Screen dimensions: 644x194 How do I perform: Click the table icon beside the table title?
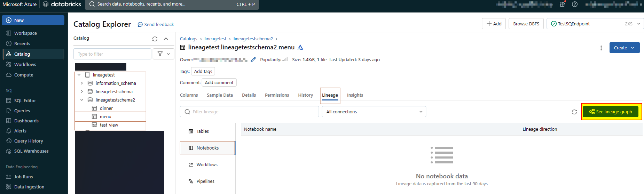tap(183, 47)
